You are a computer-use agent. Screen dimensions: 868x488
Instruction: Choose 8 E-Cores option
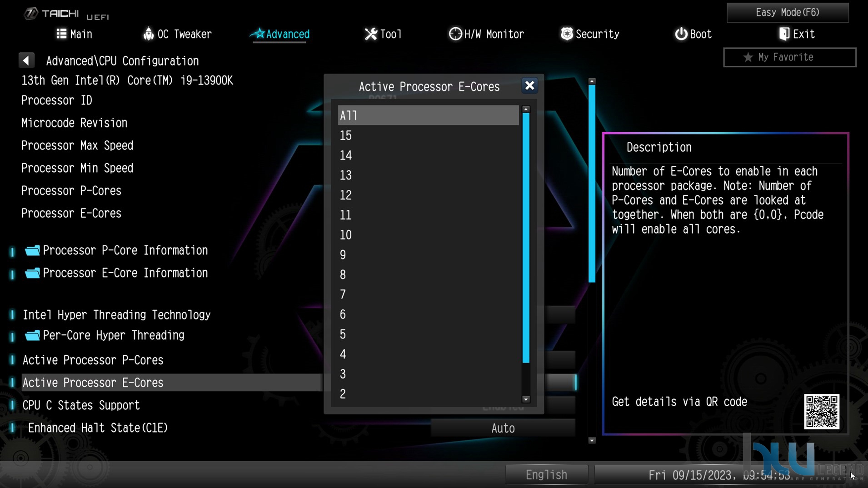tap(428, 275)
